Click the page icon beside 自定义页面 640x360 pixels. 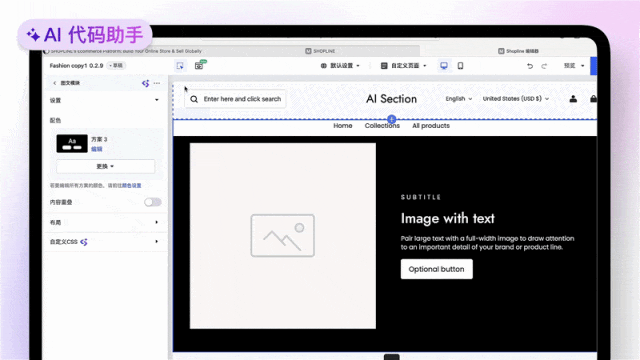tap(384, 66)
